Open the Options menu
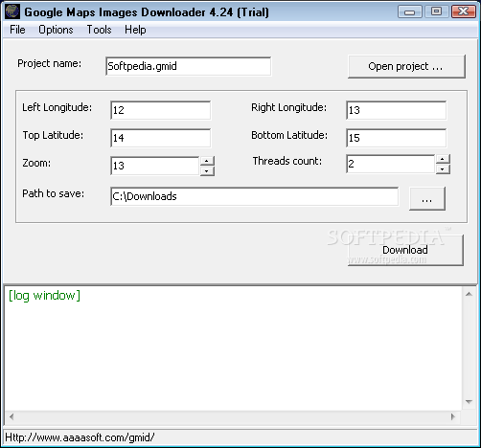This screenshot has height=448, width=481. click(x=56, y=30)
